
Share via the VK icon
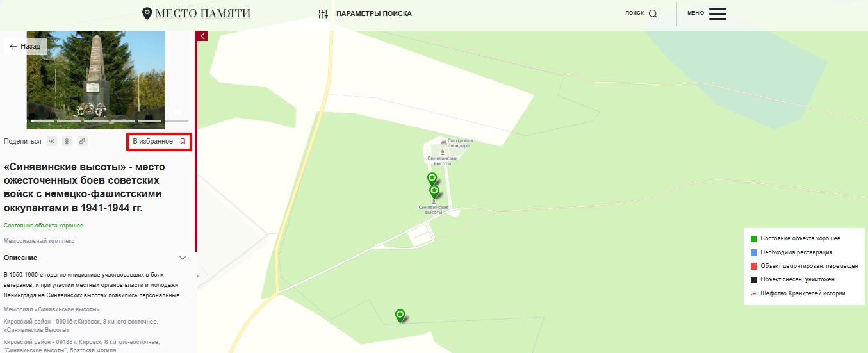52,141
